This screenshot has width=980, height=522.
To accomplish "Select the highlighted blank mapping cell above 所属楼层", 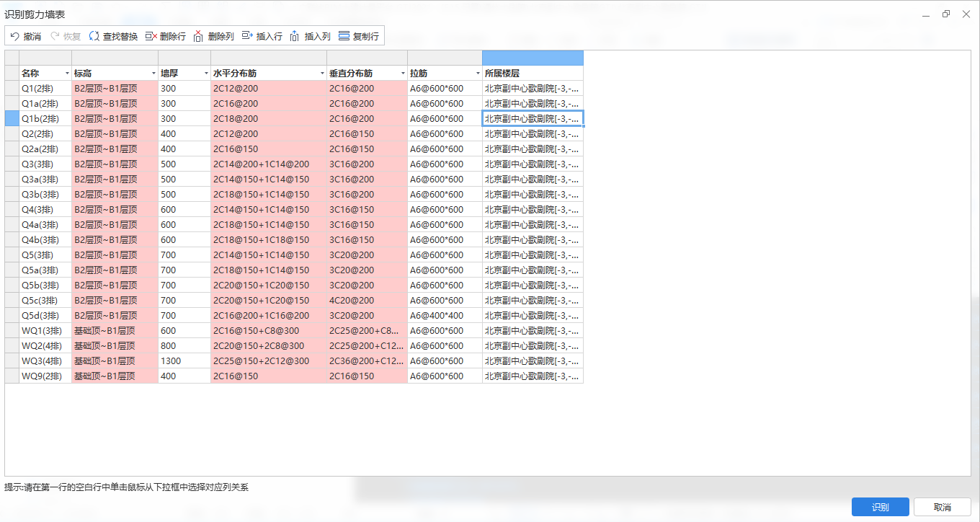I will (533, 58).
